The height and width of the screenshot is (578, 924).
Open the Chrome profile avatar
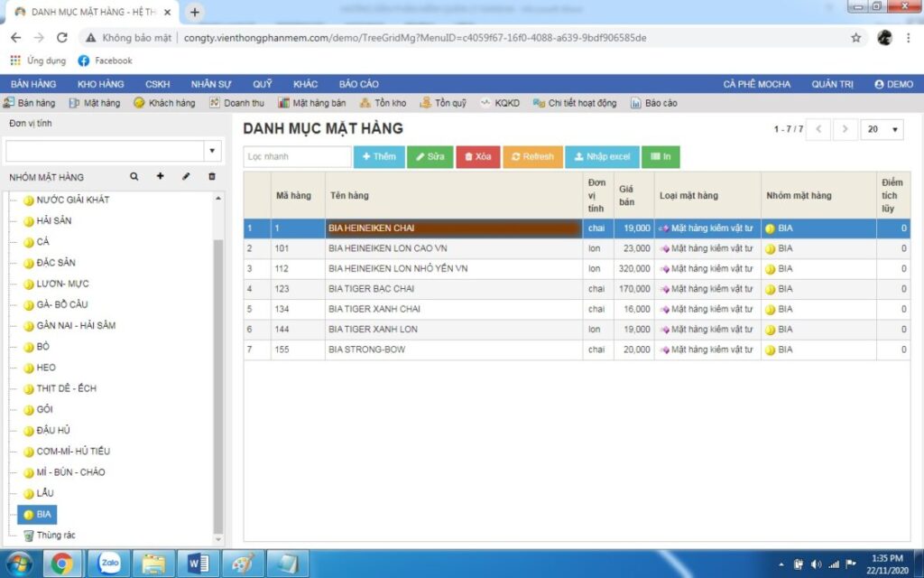click(x=884, y=38)
